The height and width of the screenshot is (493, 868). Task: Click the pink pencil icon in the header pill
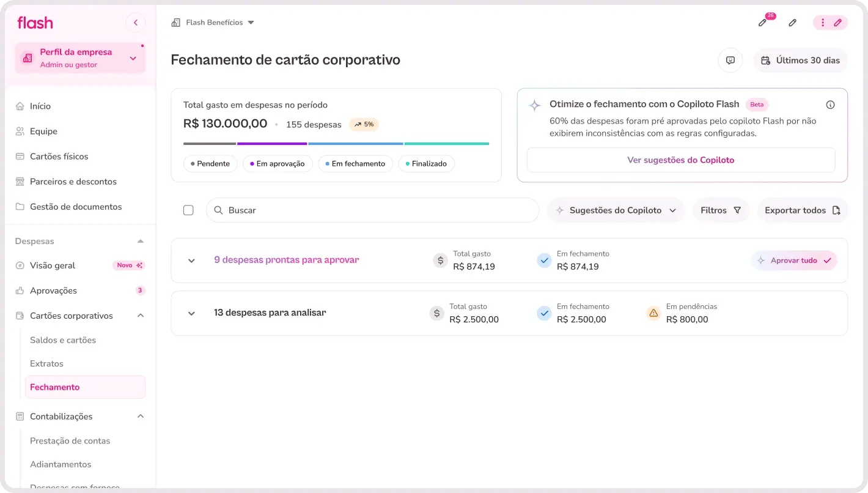tap(838, 23)
